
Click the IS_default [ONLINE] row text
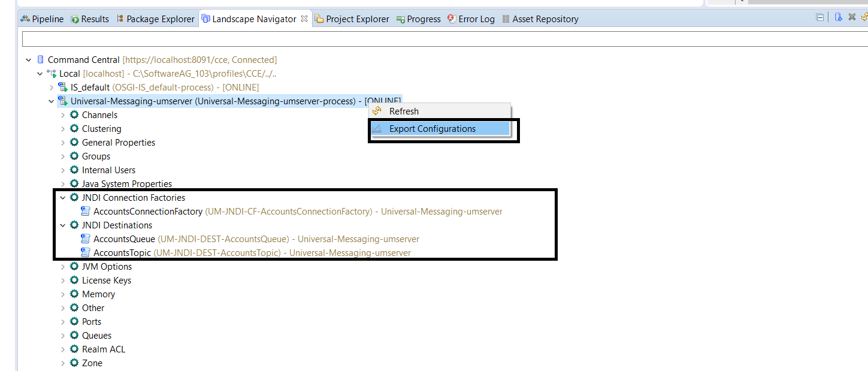tap(165, 88)
